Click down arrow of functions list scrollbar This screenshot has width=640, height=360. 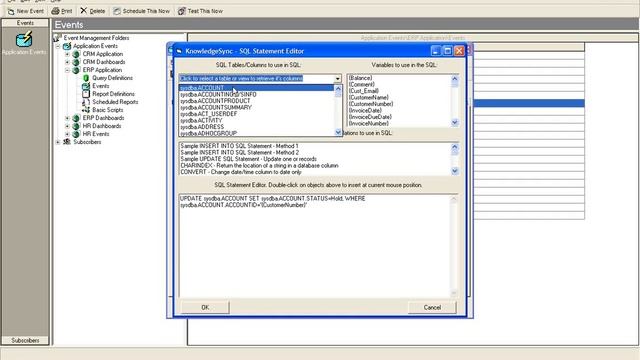tap(455, 171)
